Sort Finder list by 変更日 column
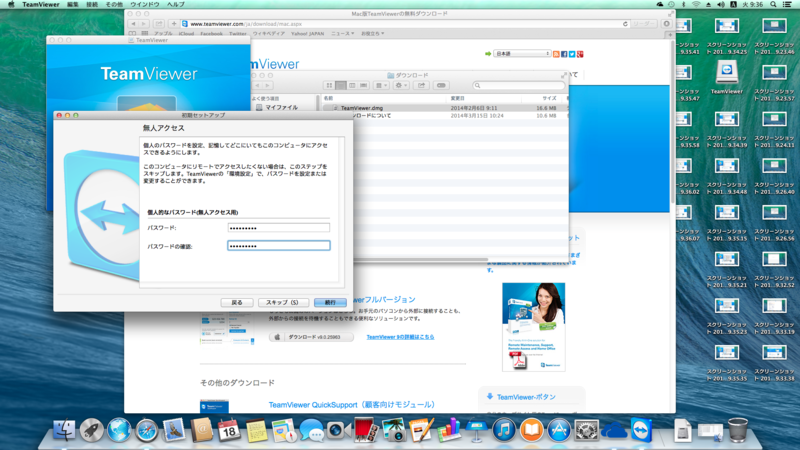Viewport: 800px width, 450px height. (x=457, y=98)
